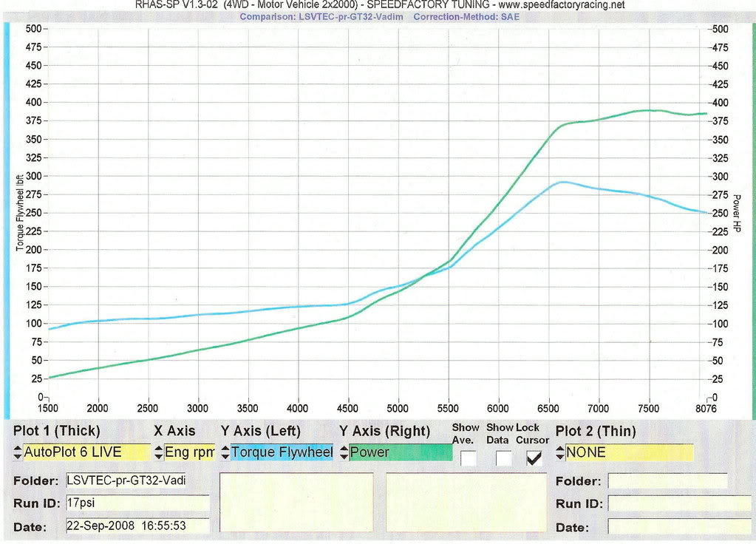Open the AutoPlot 6 LIVE plot selector
This screenshot has height=544, width=756.
(86, 452)
